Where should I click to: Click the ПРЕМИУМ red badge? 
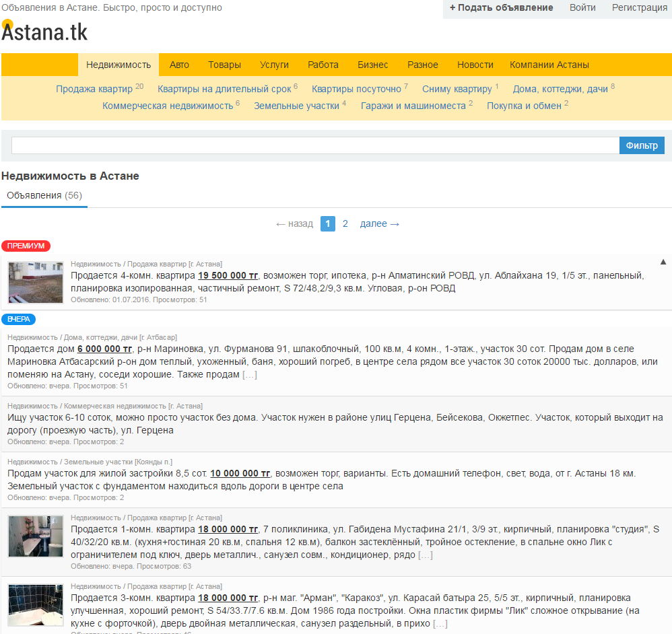click(x=26, y=246)
